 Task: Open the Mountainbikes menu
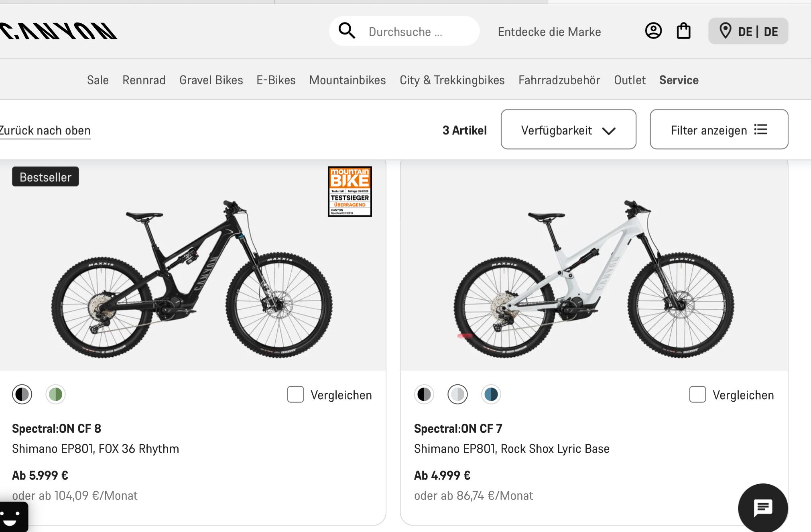pos(348,80)
